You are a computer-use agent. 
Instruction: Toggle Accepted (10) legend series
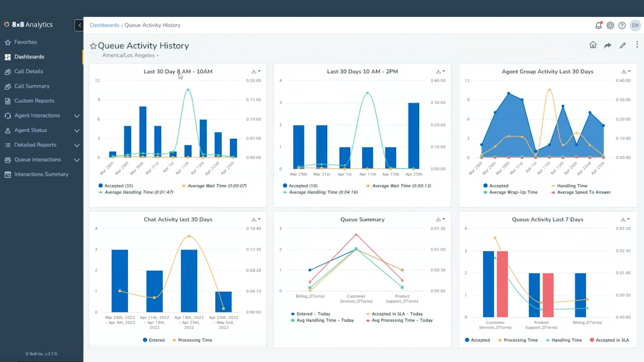(300, 186)
